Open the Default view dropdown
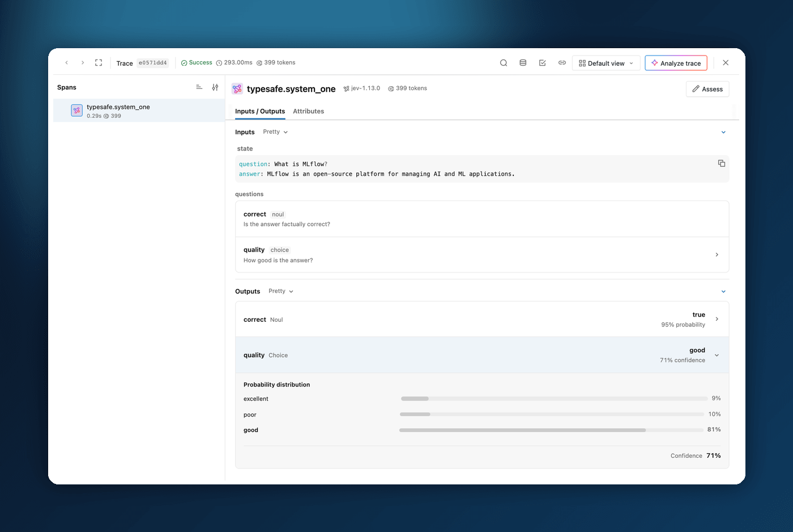This screenshot has height=532, width=793. point(606,63)
